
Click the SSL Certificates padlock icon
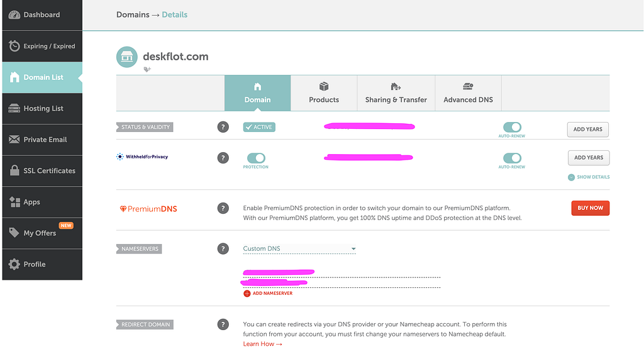tap(14, 170)
